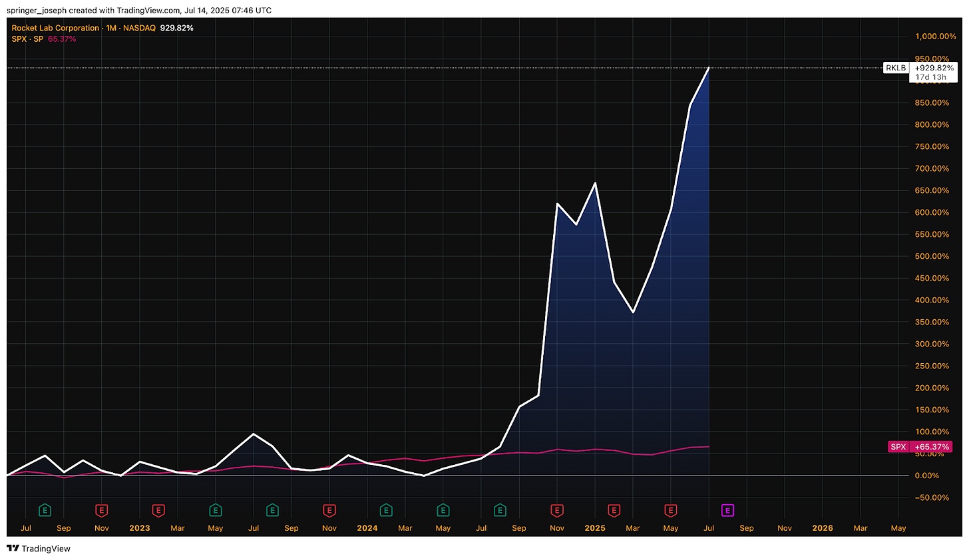Click the 2024 year label on time axis
Image resolution: width=969 pixels, height=560 pixels.
(x=367, y=528)
